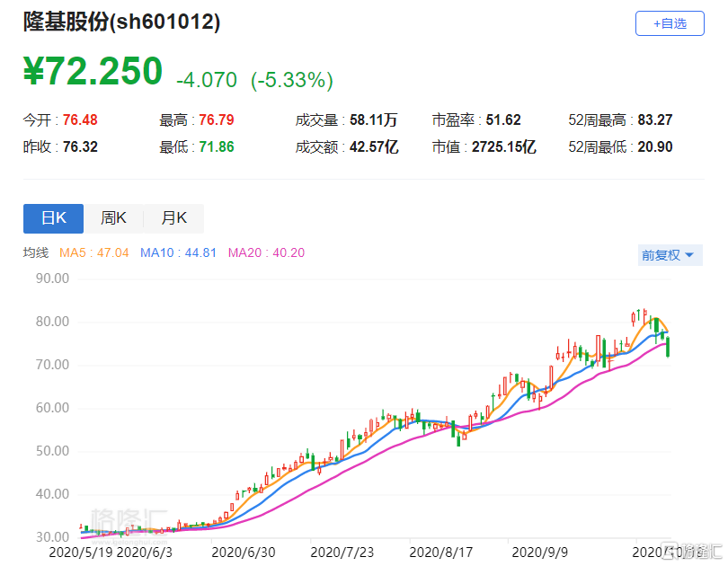Click 成交量 volume 58.11万

346,120
